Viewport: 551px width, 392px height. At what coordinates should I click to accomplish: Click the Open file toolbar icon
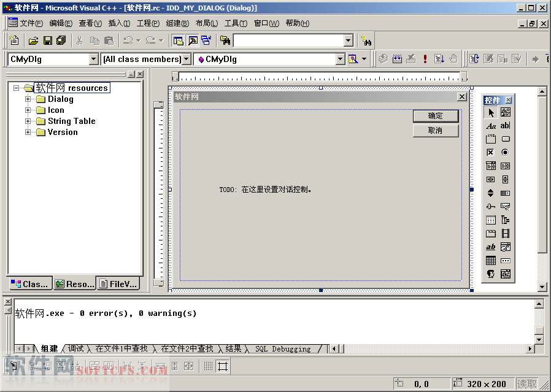[x=33, y=40]
